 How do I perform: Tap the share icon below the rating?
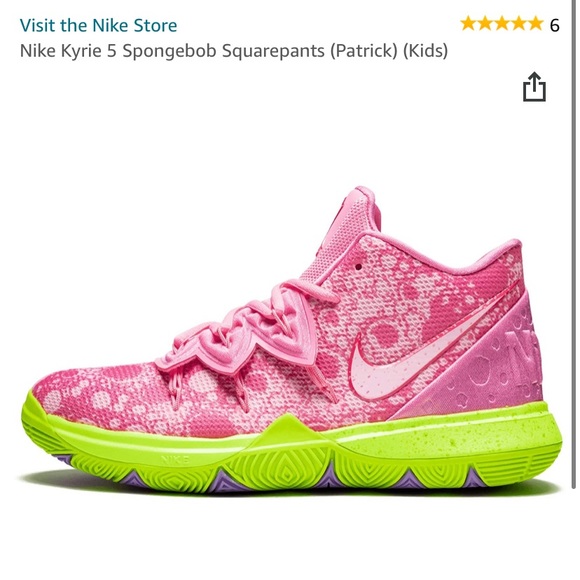(534, 87)
